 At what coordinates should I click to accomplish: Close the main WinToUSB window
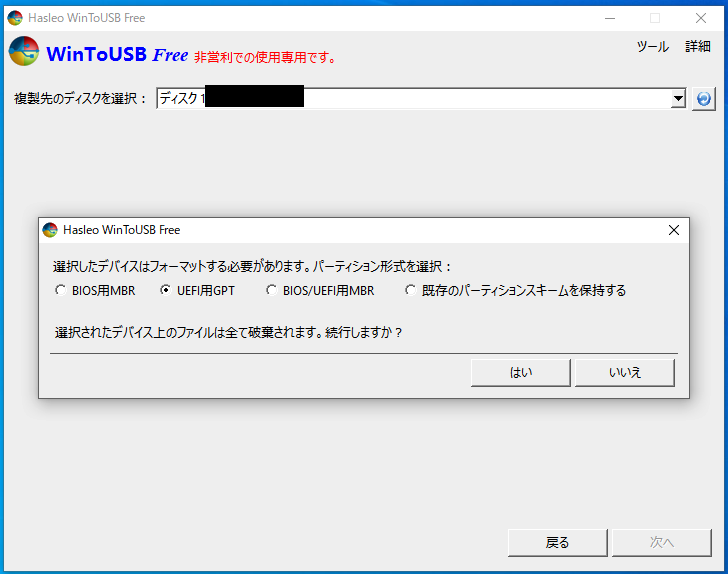701,18
